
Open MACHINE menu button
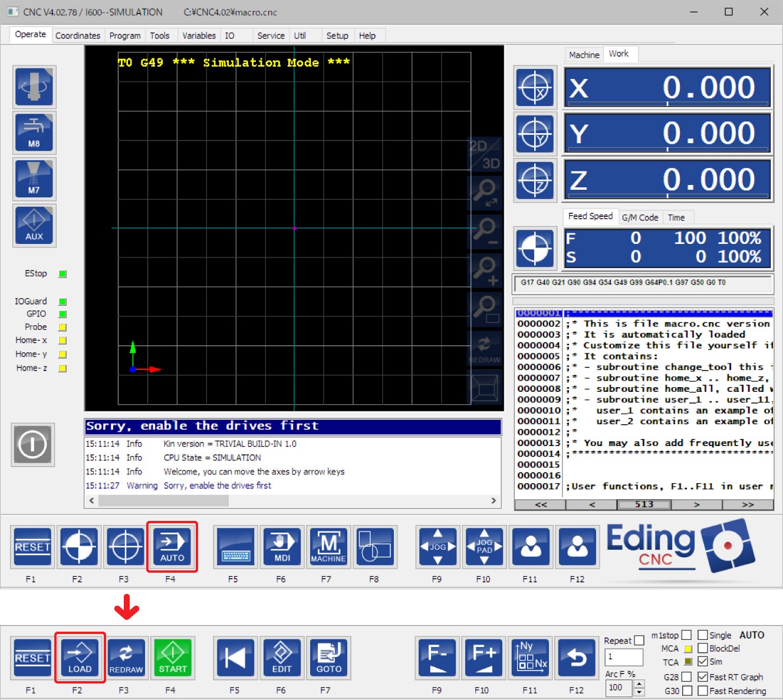coord(328,547)
